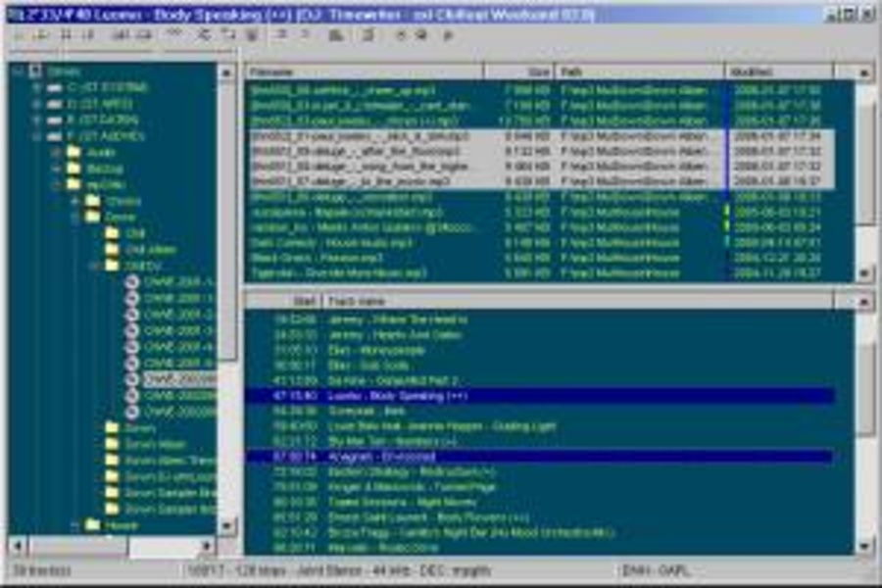The image size is (882, 588).
Task: Click the House folder icon
Action: pos(93,525)
